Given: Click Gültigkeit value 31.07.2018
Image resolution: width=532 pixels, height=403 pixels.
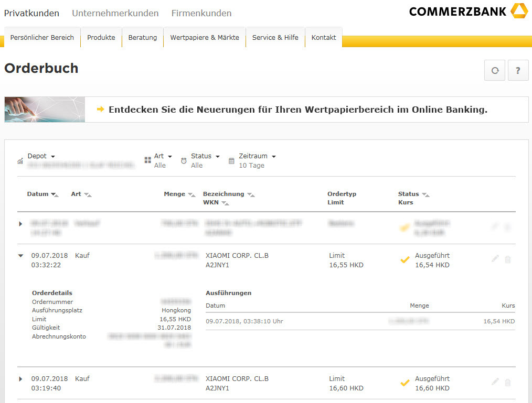Looking at the screenshot, I should 174,328.
